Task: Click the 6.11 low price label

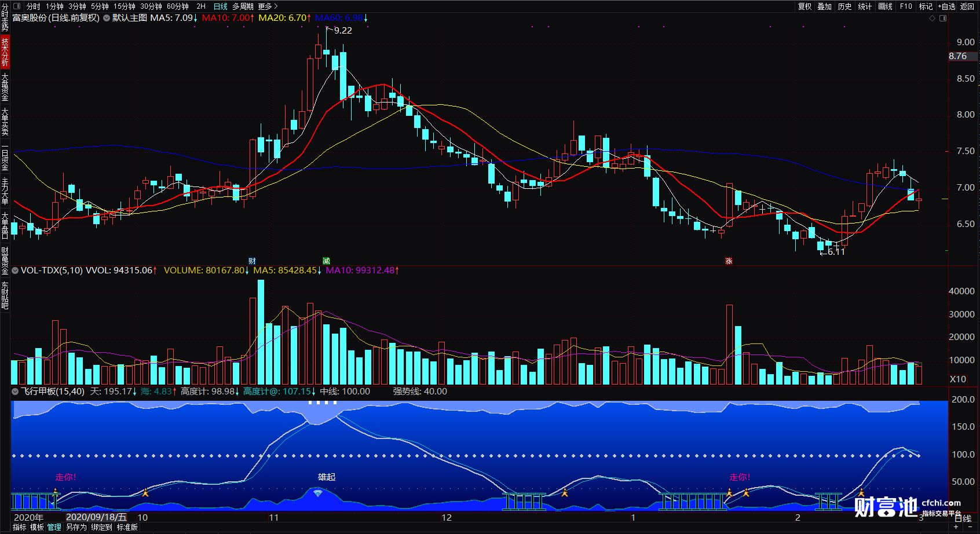Action: 836,252
